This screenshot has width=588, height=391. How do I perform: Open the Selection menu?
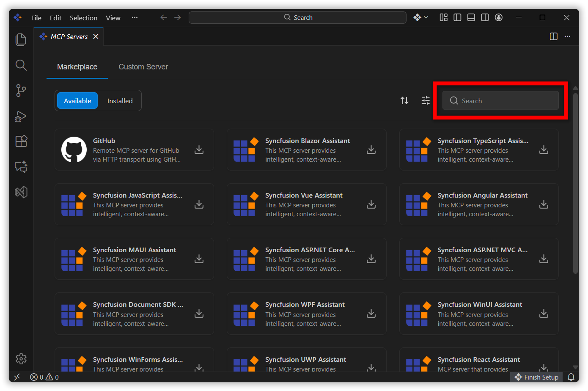pyautogui.click(x=83, y=18)
